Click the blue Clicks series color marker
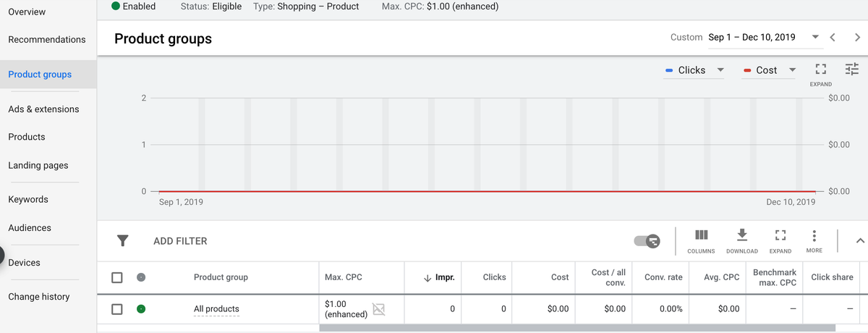 pos(670,70)
